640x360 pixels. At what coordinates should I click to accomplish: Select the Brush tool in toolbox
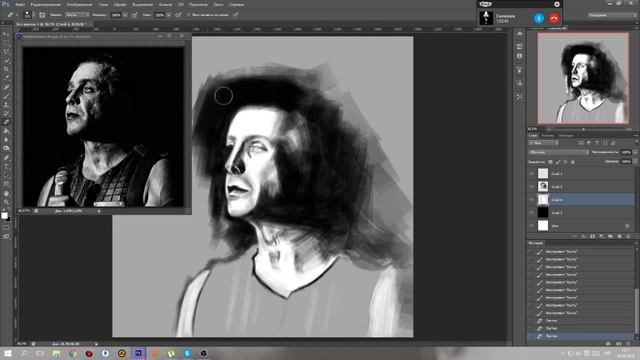point(6,96)
